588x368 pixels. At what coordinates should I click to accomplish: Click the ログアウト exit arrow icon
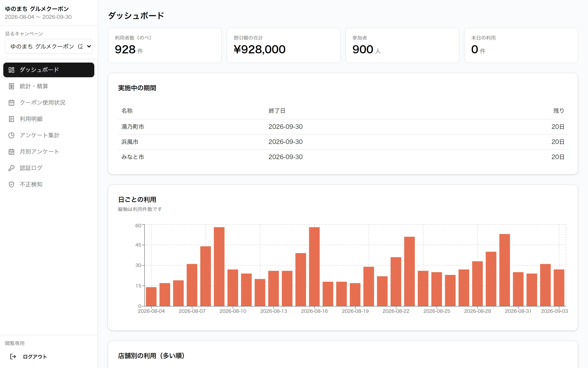[x=13, y=357]
